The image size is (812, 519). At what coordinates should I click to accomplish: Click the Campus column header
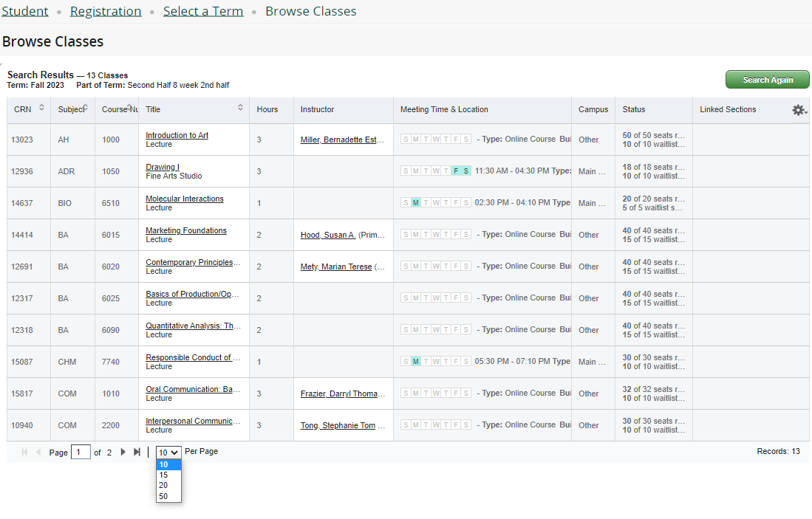tap(593, 110)
